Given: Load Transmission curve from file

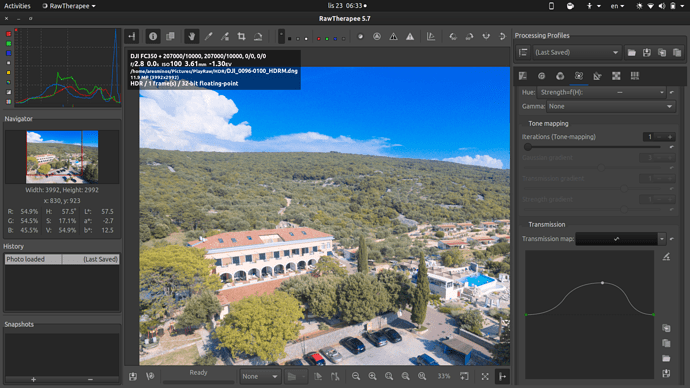Looking at the screenshot, I should (x=666, y=358).
